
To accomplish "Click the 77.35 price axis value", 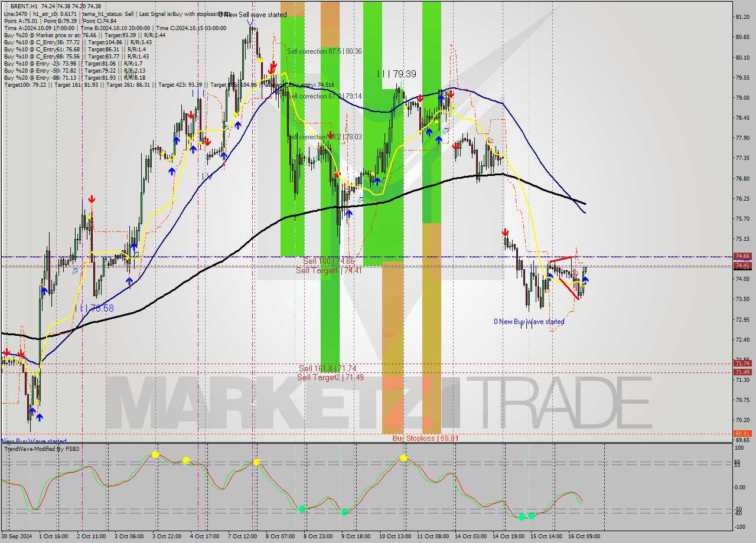I will [x=742, y=158].
